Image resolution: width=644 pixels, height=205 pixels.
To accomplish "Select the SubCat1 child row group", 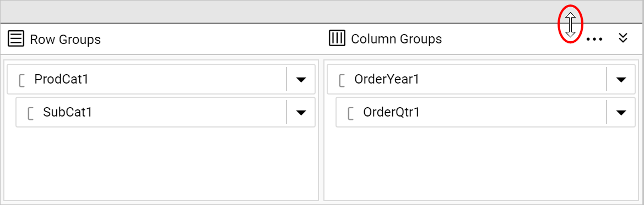I will (165, 112).
